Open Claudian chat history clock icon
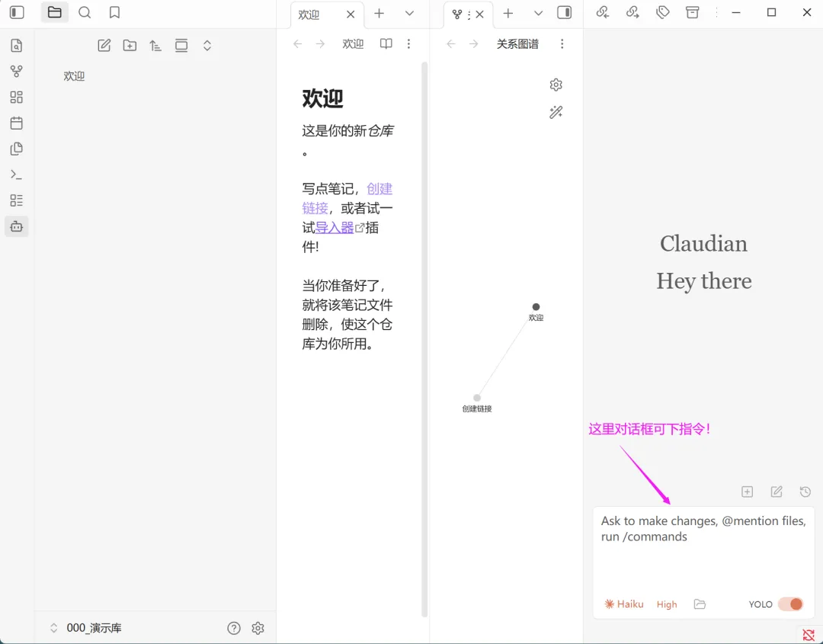The image size is (823, 644). 805,492
